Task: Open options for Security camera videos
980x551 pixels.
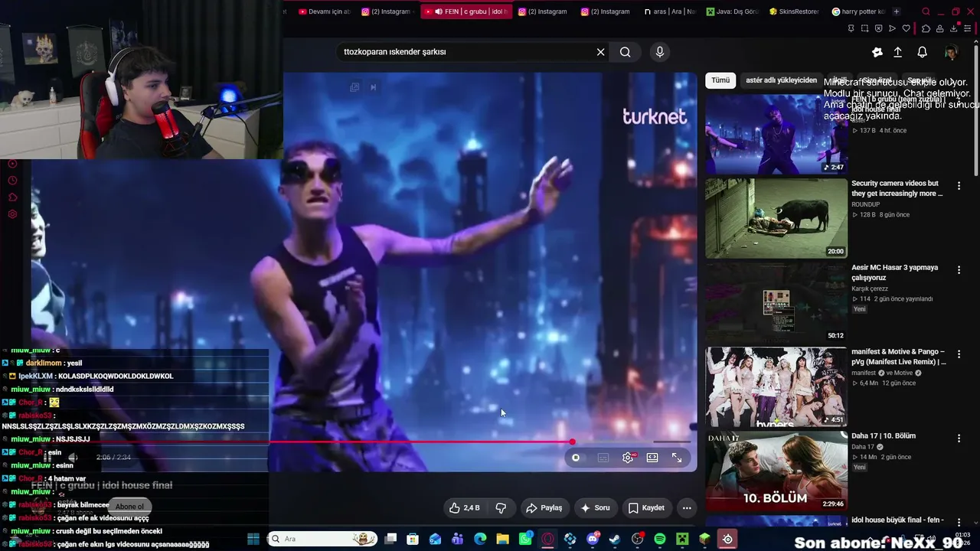Action: pyautogui.click(x=959, y=186)
